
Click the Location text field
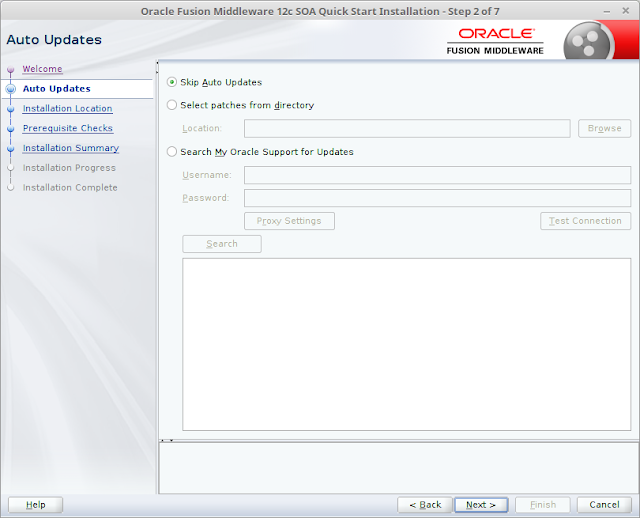pos(407,129)
